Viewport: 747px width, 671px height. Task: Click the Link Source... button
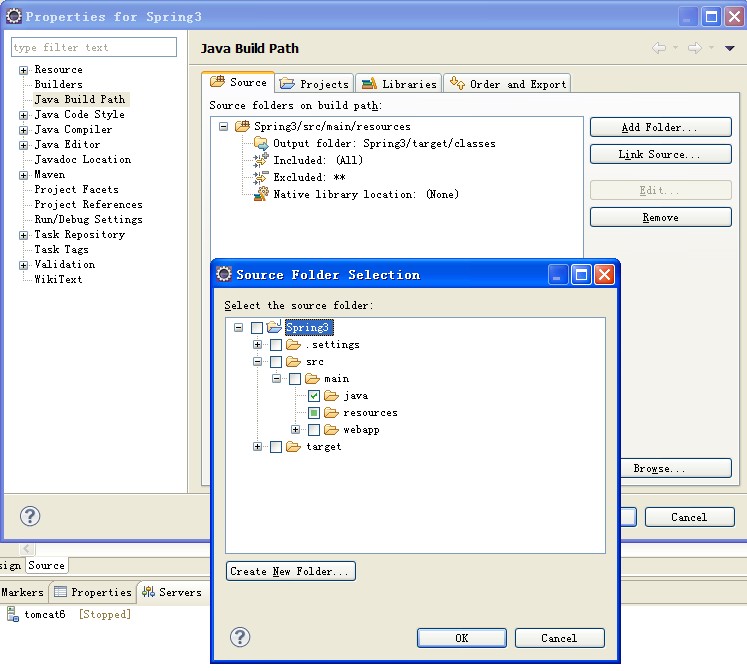pos(660,154)
